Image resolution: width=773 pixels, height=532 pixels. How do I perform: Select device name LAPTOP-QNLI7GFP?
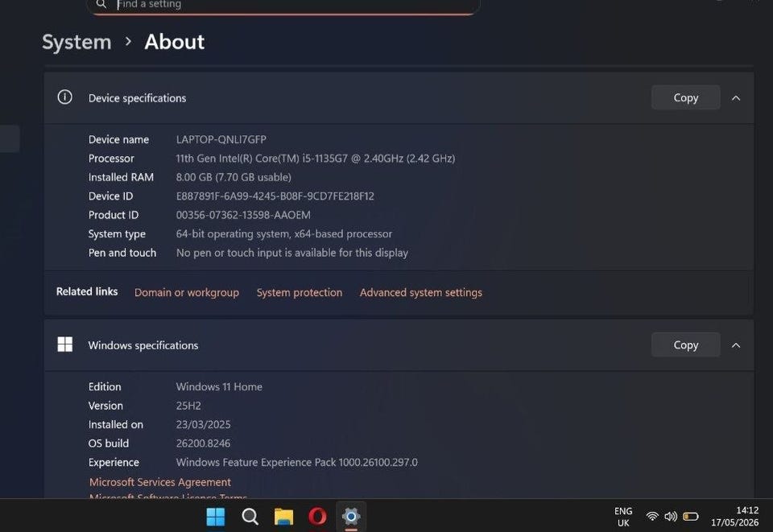pos(221,139)
